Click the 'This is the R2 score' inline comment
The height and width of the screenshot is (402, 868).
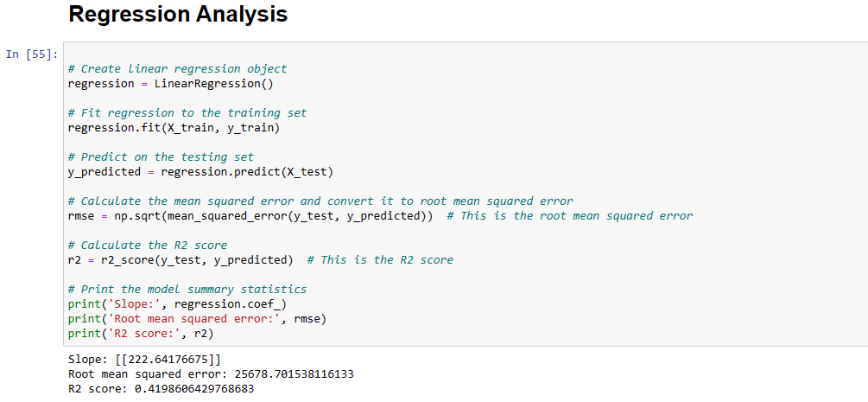[x=380, y=259]
